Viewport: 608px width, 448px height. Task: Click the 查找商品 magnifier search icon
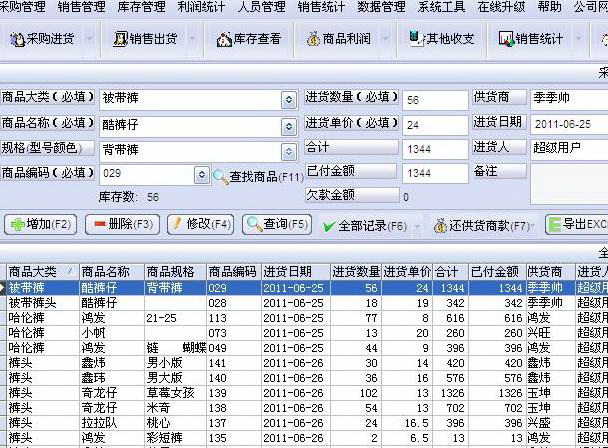tap(221, 176)
